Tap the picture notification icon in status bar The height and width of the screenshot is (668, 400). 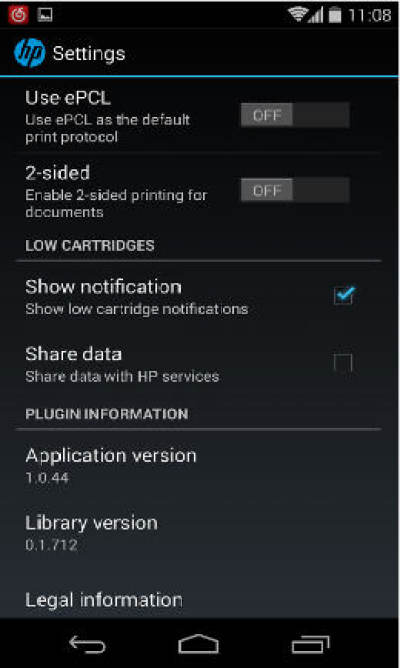(45, 15)
